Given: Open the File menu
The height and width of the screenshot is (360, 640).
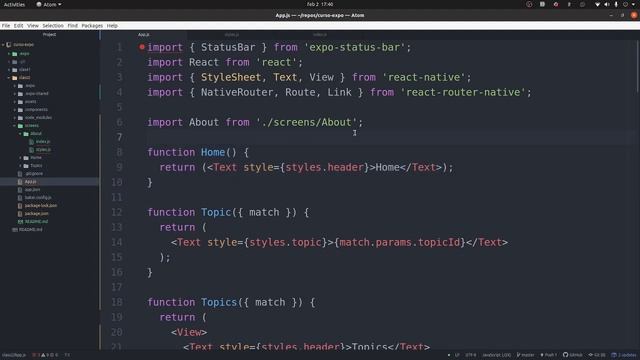Looking at the screenshot, I should tap(6, 26).
